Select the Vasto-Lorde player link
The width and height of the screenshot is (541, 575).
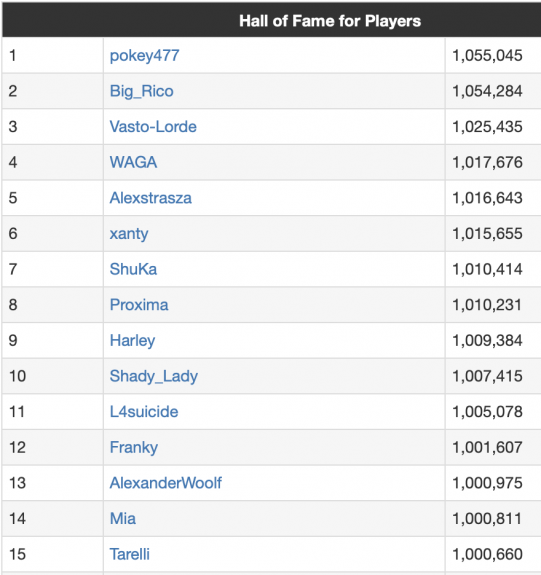pyautogui.click(x=153, y=127)
